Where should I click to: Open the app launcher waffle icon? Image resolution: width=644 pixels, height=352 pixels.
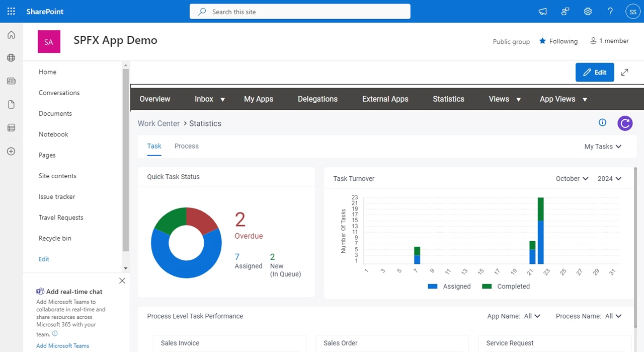11,11
